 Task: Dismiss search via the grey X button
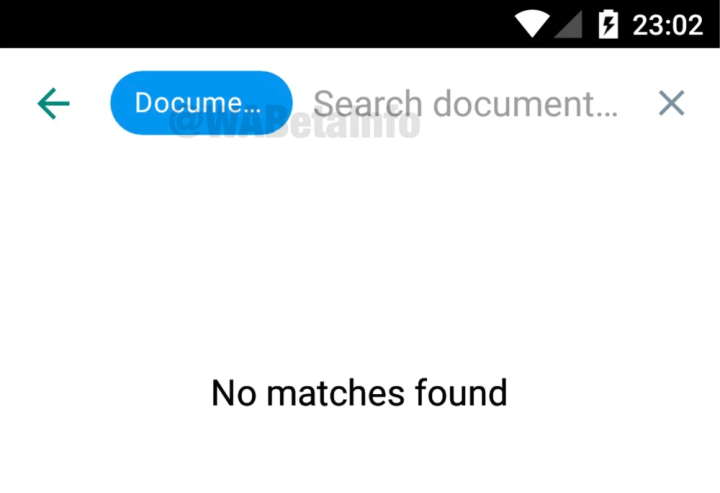click(671, 103)
